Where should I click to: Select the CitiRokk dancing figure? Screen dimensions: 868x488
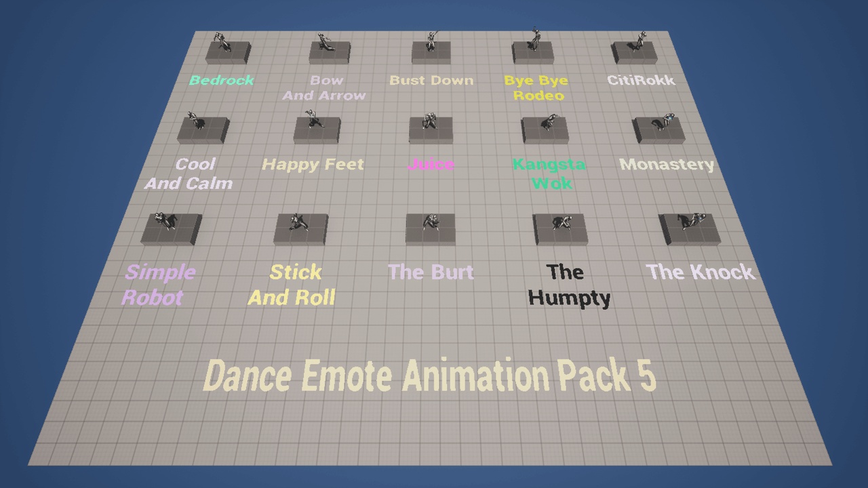pos(639,41)
